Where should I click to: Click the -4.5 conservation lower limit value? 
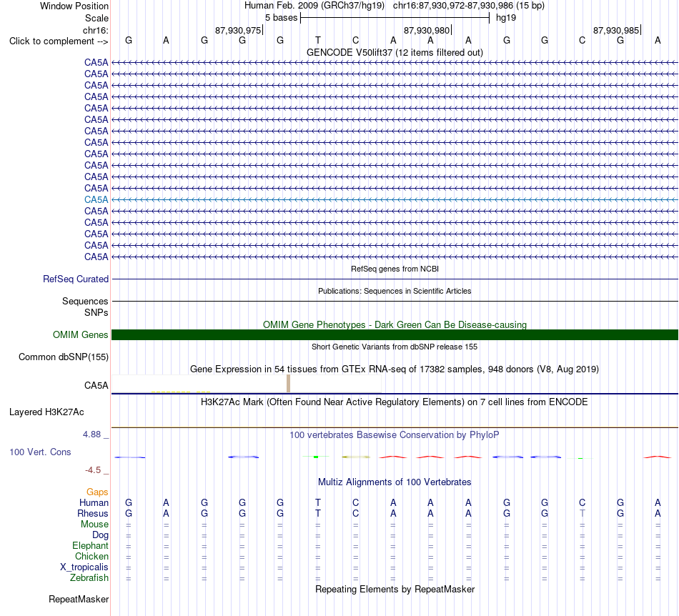[93, 470]
